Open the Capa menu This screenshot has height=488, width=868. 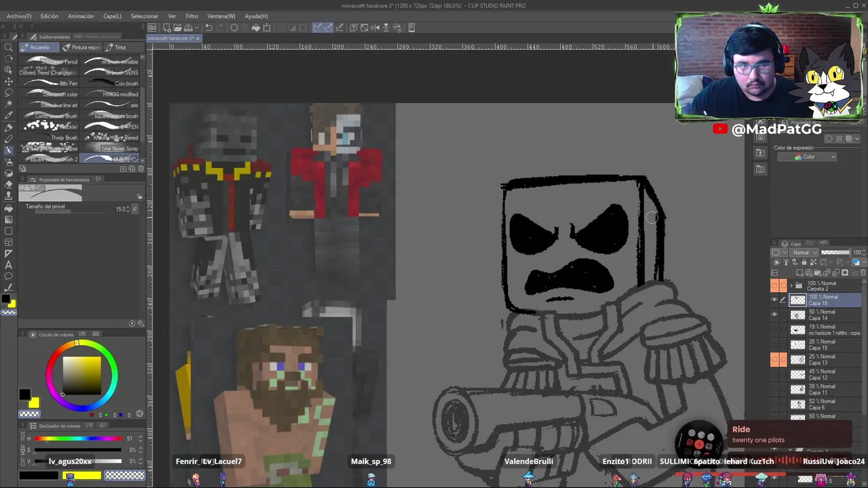[x=113, y=16]
